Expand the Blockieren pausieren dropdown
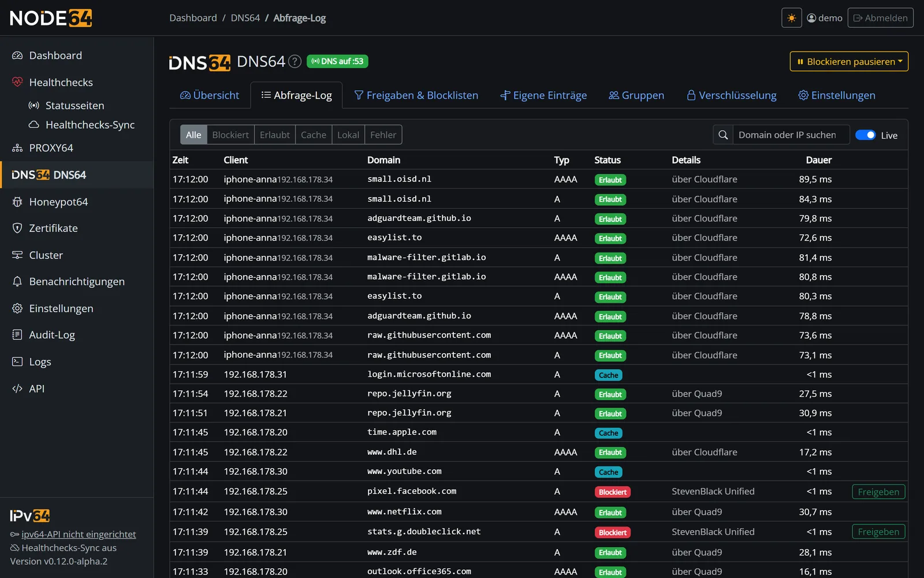The width and height of the screenshot is (924, 578). pos(849,61)
